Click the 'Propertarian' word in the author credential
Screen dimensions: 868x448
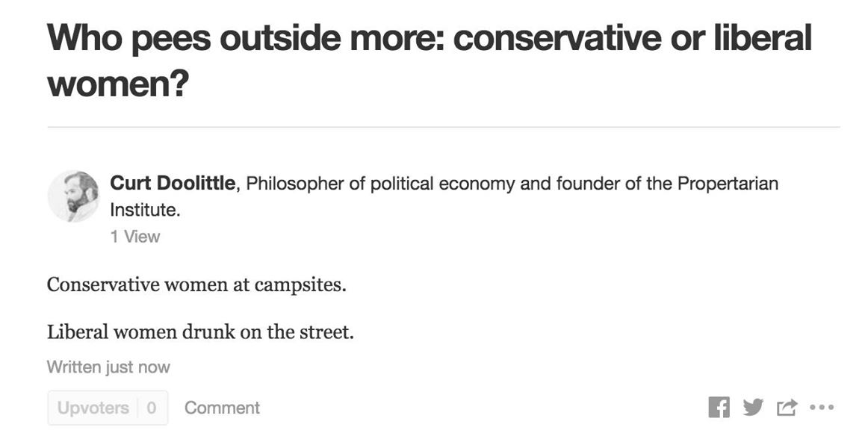coord(728,184)
